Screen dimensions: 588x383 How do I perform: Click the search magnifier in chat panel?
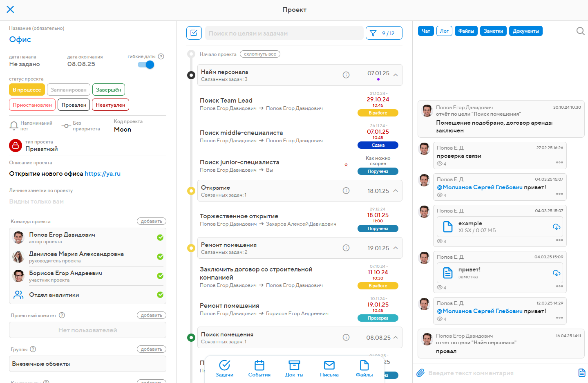[x=580, y=31]
